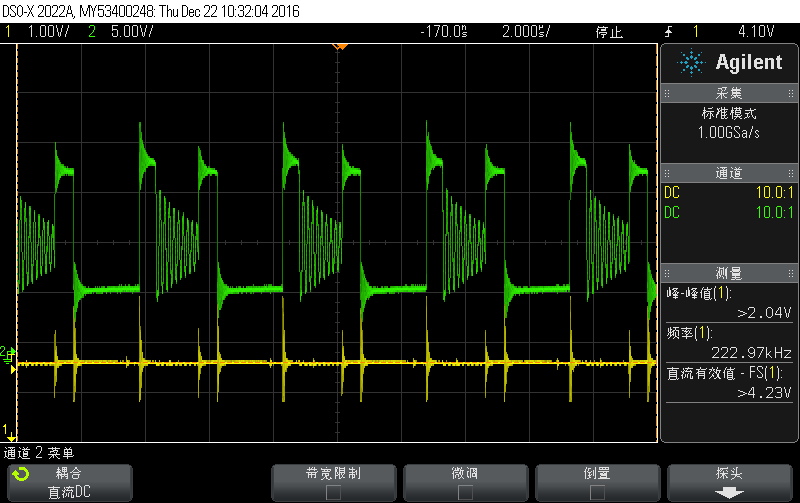Click the channel 1 ground level marker
This screenshot has width=800, height=503.
pos(9,433)
